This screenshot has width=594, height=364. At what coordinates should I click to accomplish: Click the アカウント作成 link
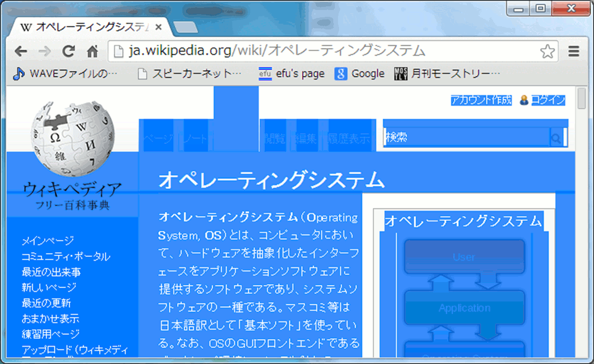click(481, 100)
